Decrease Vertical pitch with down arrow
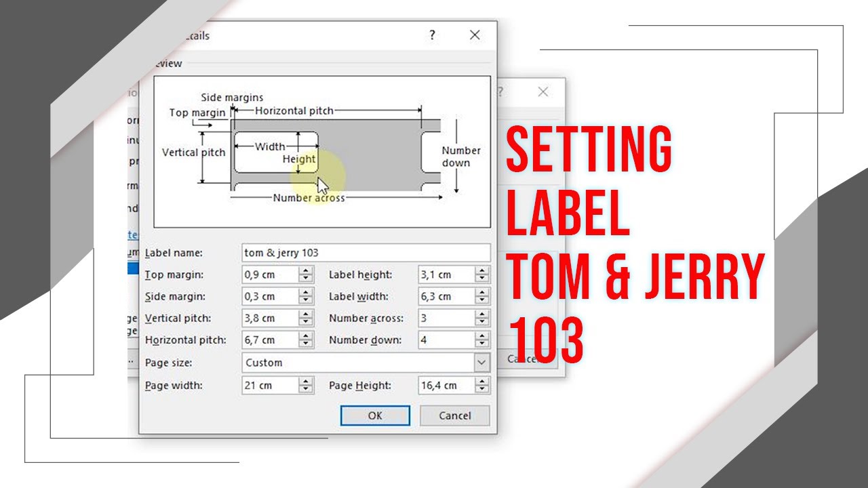Image resolution: width=868 pixels, height=488 pixels. point(306,323)
